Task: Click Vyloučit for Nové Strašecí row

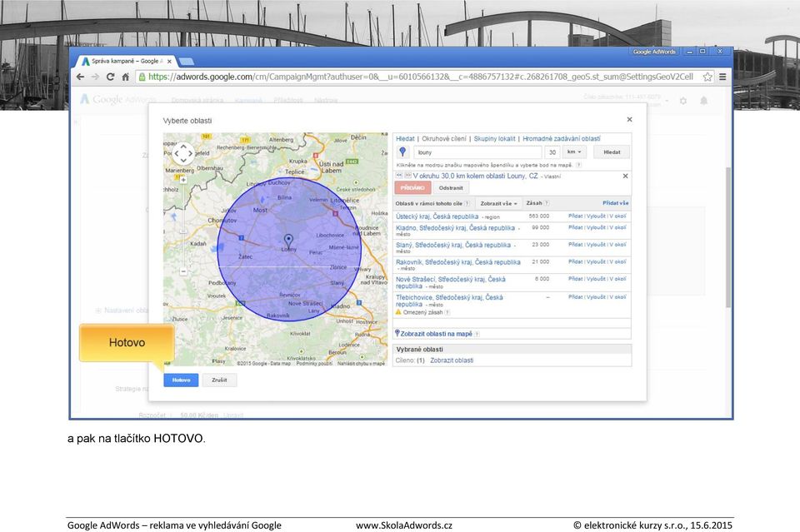Action: pyautogui.click(x=596, y=279)
